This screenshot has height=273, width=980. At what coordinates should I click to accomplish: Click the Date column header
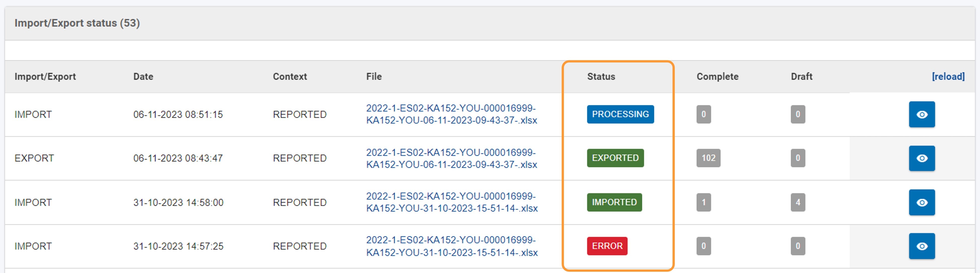click(x=143, y=77)
